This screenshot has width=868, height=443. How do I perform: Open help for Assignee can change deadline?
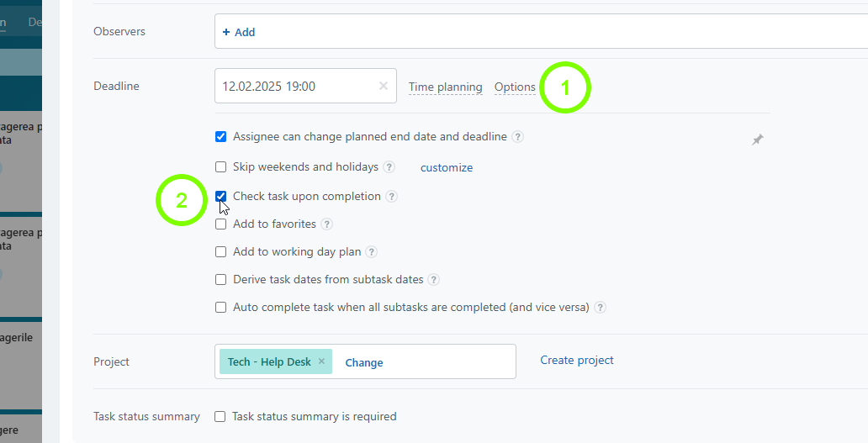tap(517, 137)
